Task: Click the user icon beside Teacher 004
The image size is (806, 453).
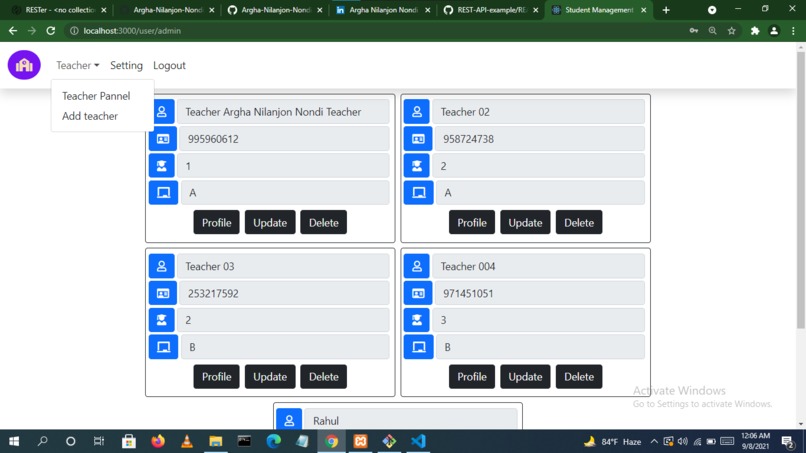Action: pos(417,266)
